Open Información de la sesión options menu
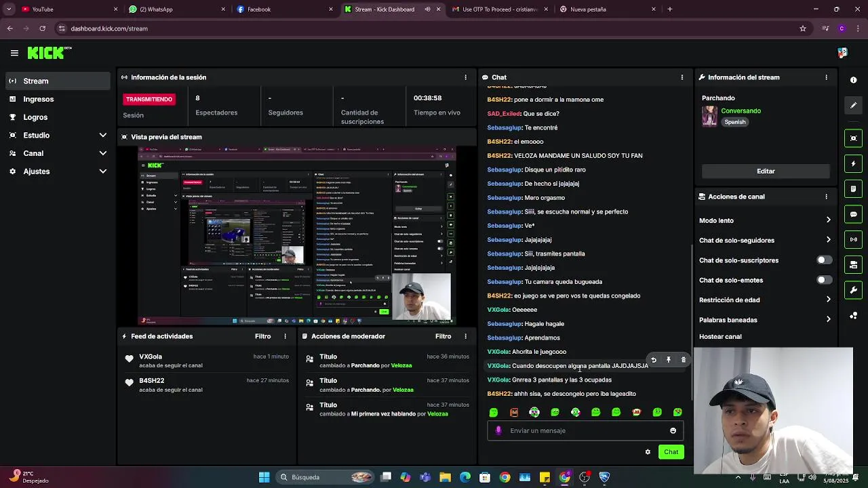Screen dimensions: 868x488 pyautogui.click(x=465, y=77)
